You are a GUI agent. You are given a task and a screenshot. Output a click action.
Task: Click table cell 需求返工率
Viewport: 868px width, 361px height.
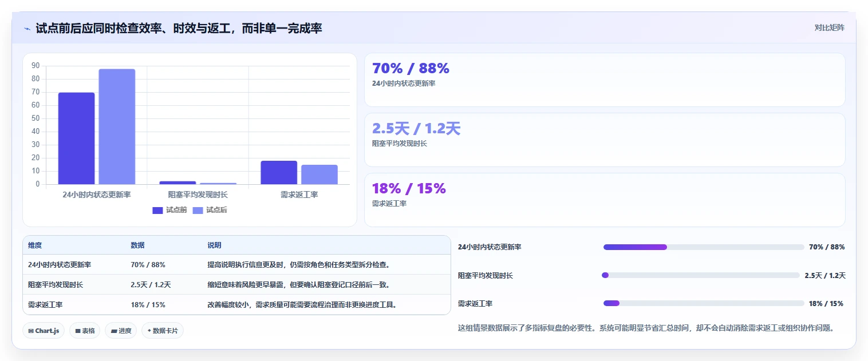45,305
